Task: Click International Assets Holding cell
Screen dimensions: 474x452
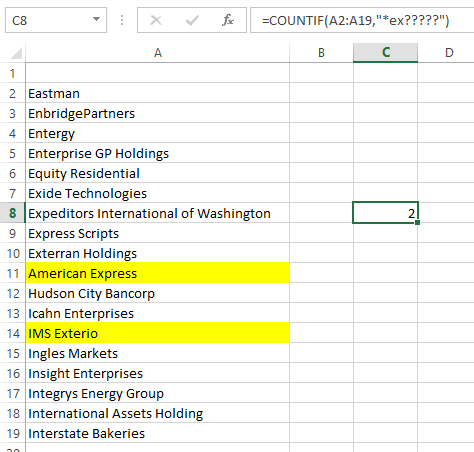Action: 158,413
